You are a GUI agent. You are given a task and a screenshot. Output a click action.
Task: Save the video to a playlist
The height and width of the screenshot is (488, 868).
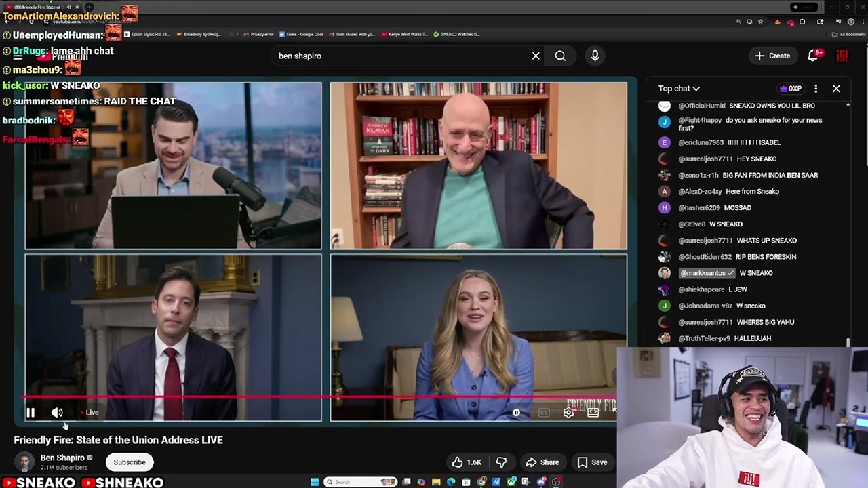pyautogui.click(x=592, y=462)
